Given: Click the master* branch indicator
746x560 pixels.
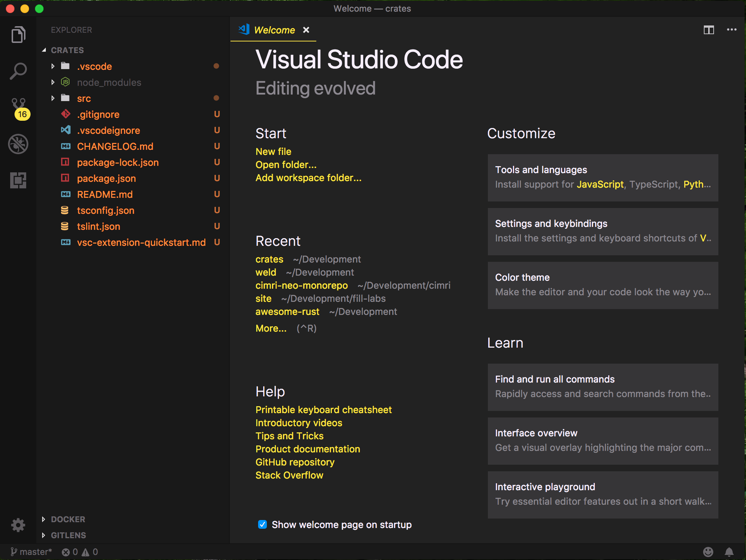Looking at the screenshot, I should pyautogui.click(x=31, y=552).
